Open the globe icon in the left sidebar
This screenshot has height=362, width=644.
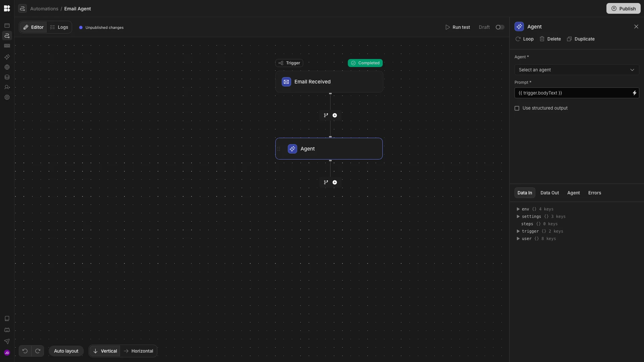coord(7,67)
